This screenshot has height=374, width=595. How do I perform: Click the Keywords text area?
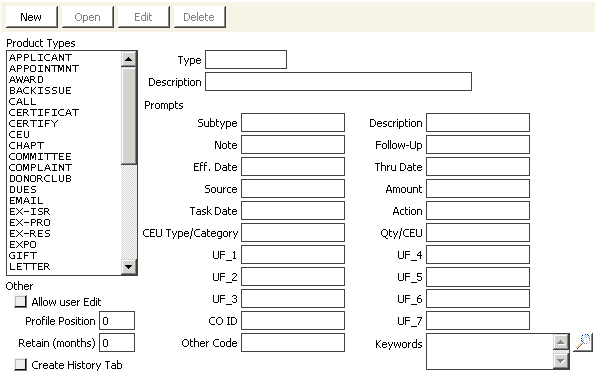coord(490,351)
